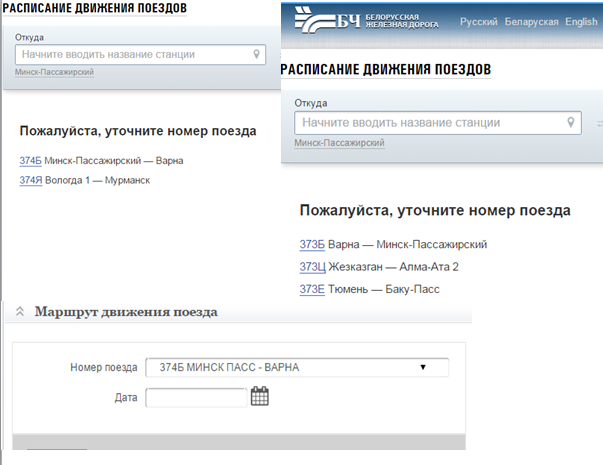This screenshot has height=465, width=603.
Task: Click the location pin icon in the Откуда field above the 374Б list
Action: click(257, 55)
